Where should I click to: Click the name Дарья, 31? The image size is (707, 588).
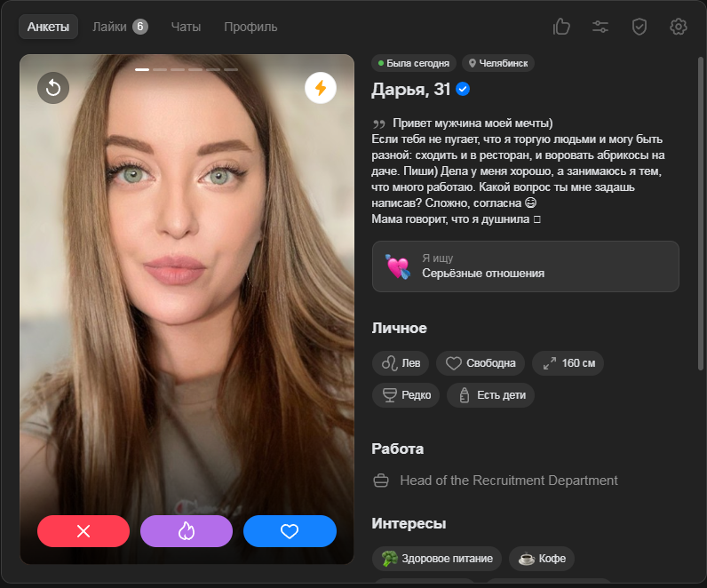pos(410,90)
